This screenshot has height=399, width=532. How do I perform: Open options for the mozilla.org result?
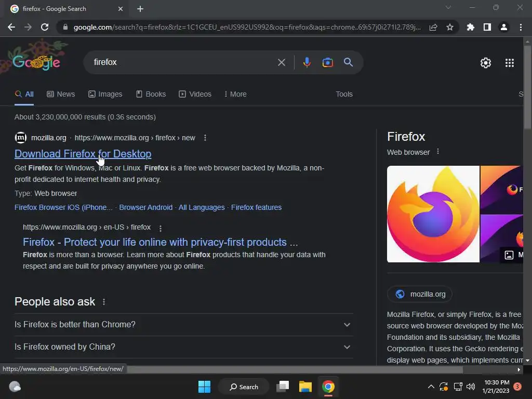coord(205,138)
